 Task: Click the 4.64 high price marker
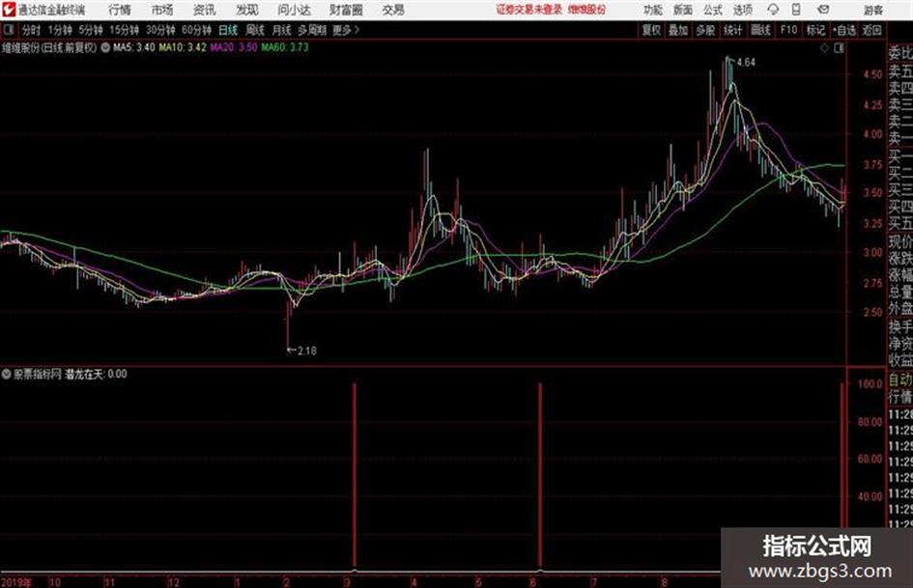click(x=746, y=63)
